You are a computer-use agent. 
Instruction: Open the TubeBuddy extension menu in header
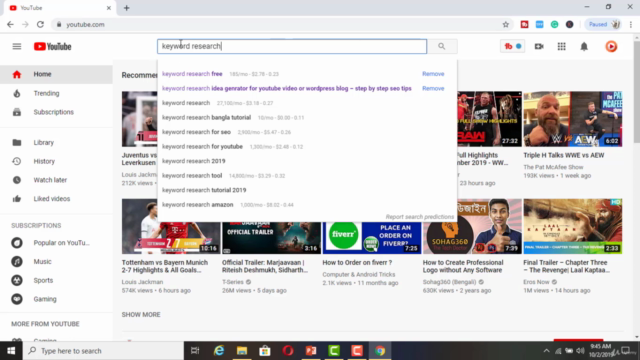[x=512, y=47]
